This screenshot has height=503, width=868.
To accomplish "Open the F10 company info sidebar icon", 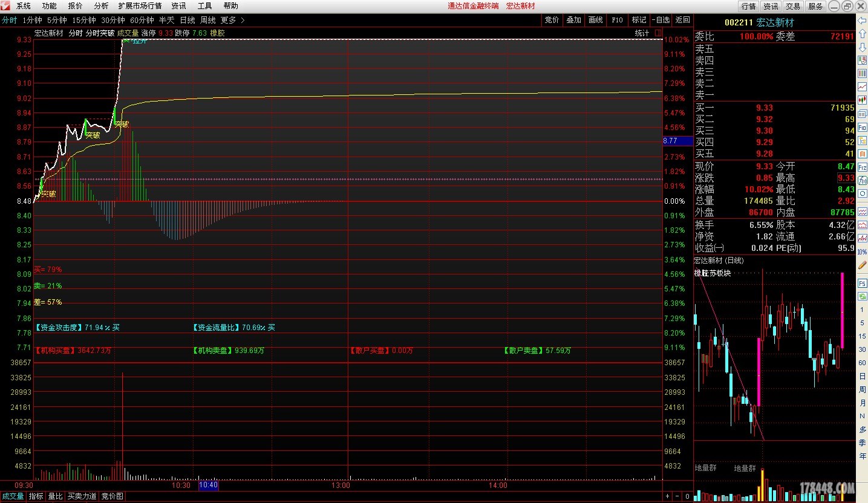I will point(862,127).
